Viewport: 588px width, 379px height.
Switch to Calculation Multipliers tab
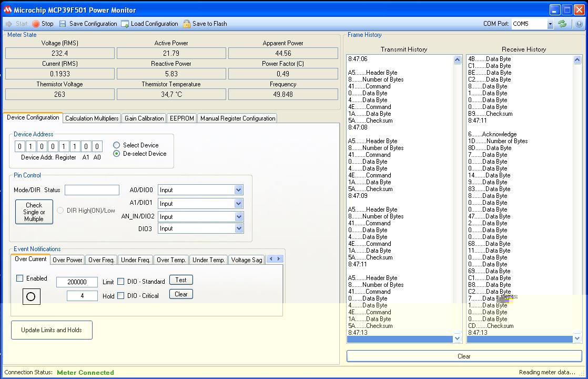[92, 118]
